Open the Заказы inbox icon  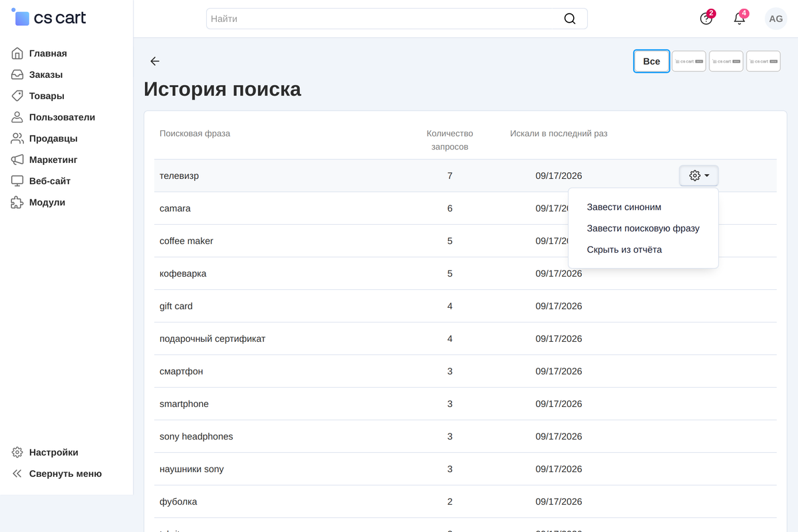[x=17, y=74]
